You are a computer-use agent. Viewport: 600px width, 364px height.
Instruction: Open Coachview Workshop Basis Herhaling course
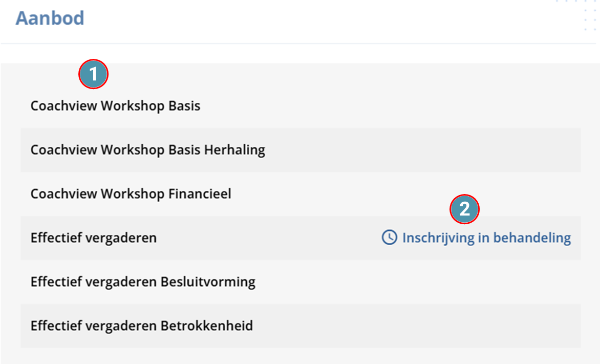[x=148, y=149]
